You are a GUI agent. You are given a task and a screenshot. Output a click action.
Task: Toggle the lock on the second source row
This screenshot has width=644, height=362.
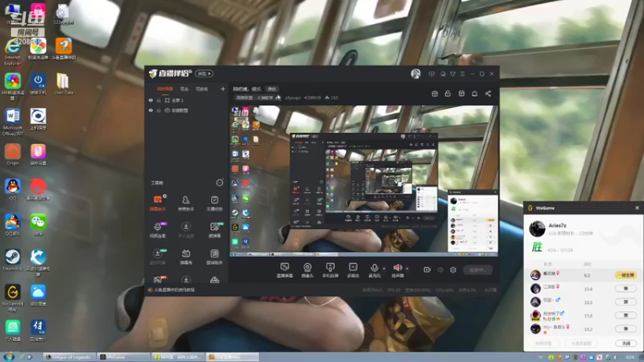159,110
